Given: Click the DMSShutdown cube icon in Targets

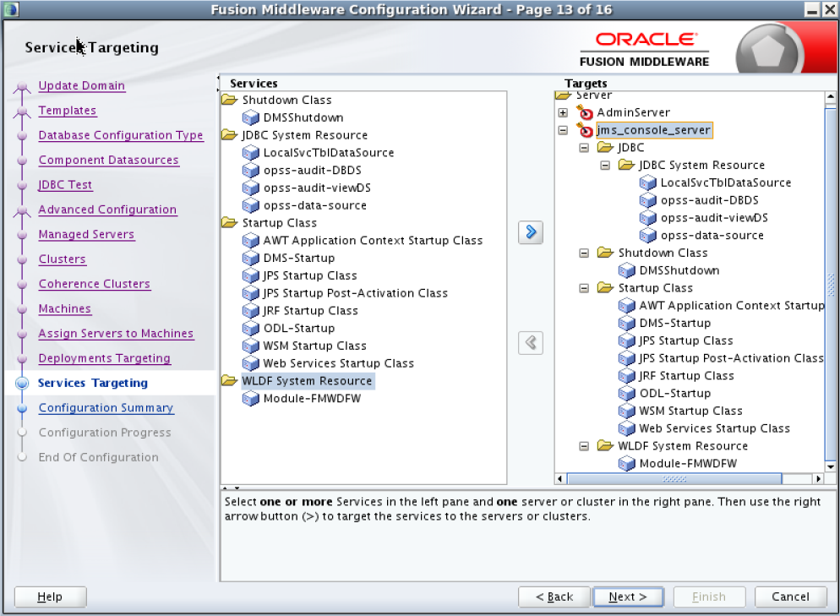Looking at the screenshot, I should 627,270.
